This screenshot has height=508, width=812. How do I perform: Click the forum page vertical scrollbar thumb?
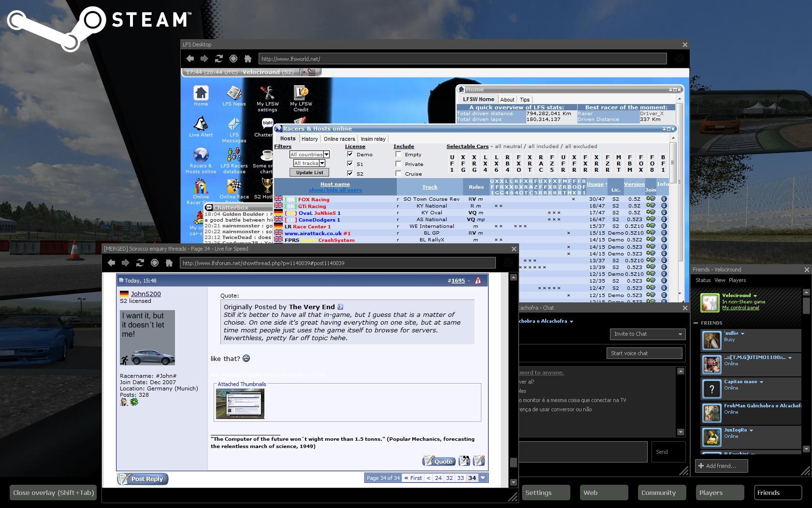513,463
